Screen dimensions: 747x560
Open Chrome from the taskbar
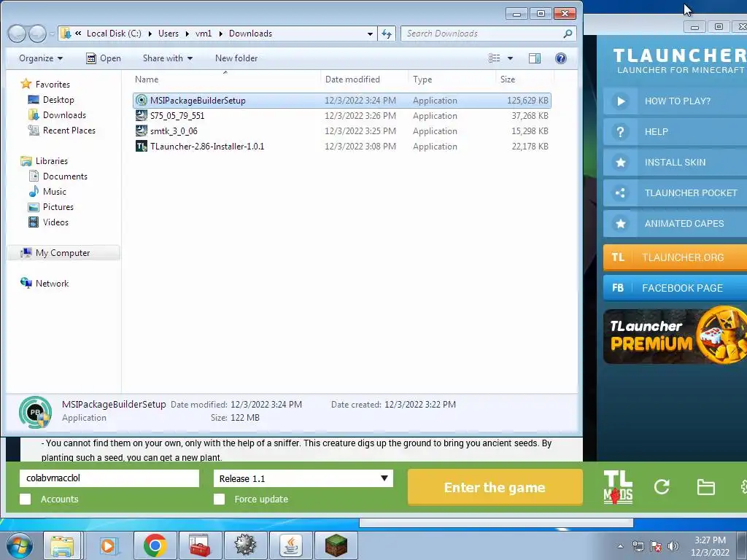pyautogui.click(x=155, y=545)
